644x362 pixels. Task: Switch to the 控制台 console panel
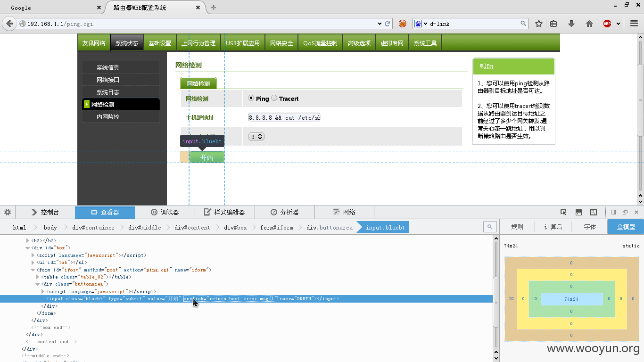pyautogui.click(x=45, y=212)
